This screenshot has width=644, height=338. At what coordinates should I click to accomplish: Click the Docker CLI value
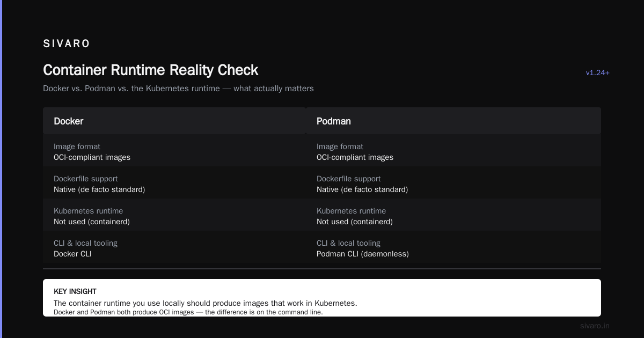72,254
